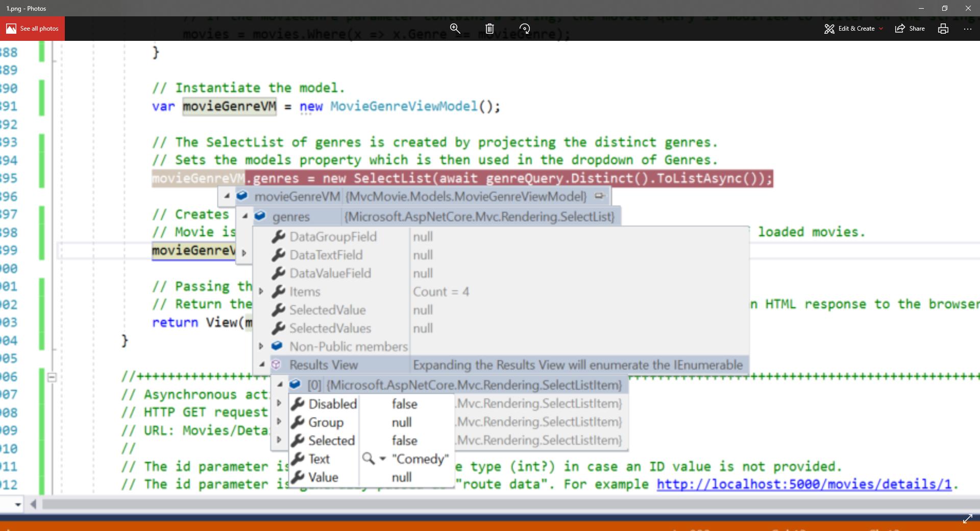Screen dimensions: 980x531
Task: Expand the Non-Public members node
Action: [261, 346]
